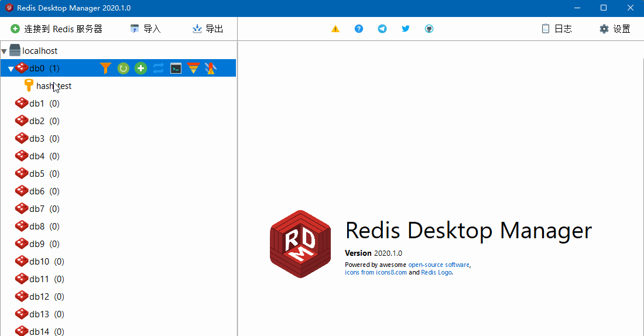Open the Telegram channel icon

click(382, 29)
